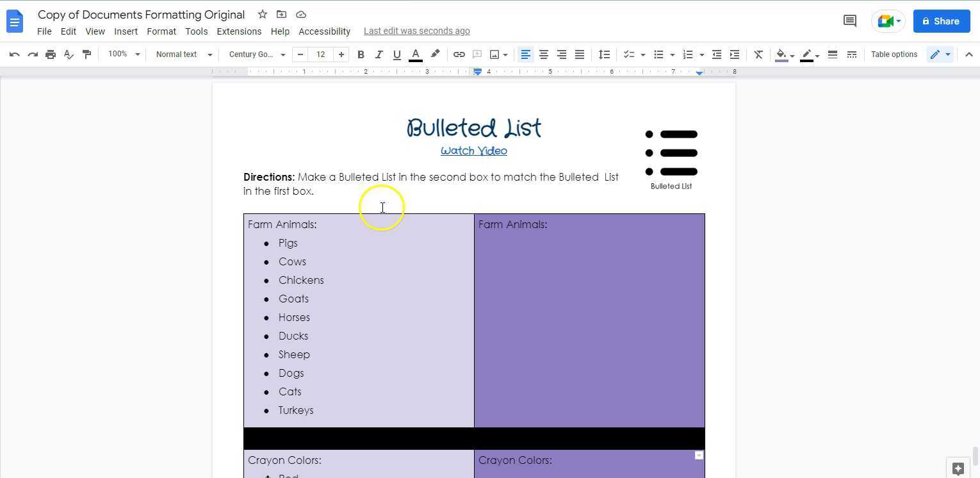Select the paint format tool
Viewport: 980px width, 478px height.
tap(86, 54)
